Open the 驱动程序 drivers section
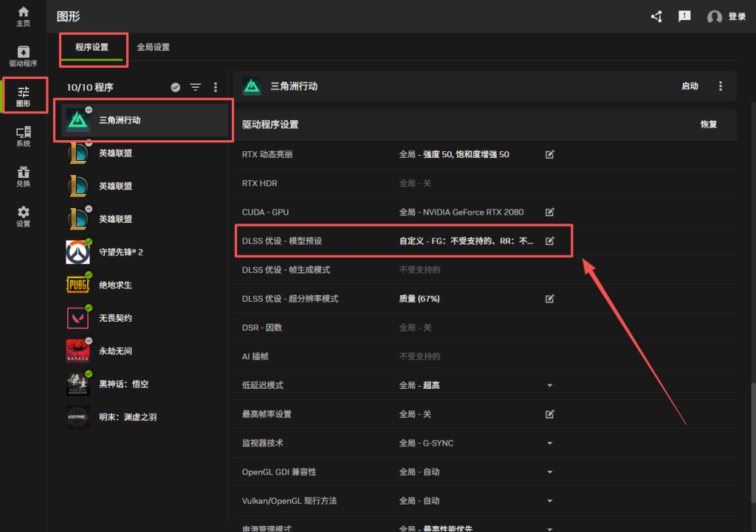The width and height of the screenshot is (756, 532). click(24, 56)
